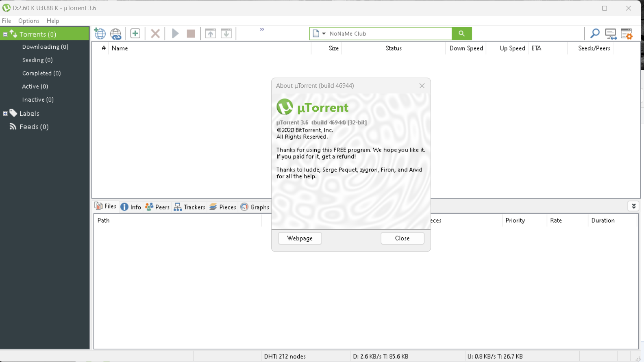Viewport: 644px width, 362px height.
Task: Select Inactive (0) category
Action: point(38,100)
